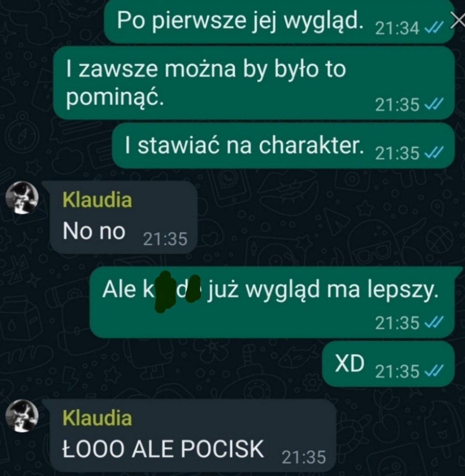This screenshot has width=465, height=476.
Task: Select the 'I zawsze można by było to pominąć' bubble
Action: click(x=254, y=82)
